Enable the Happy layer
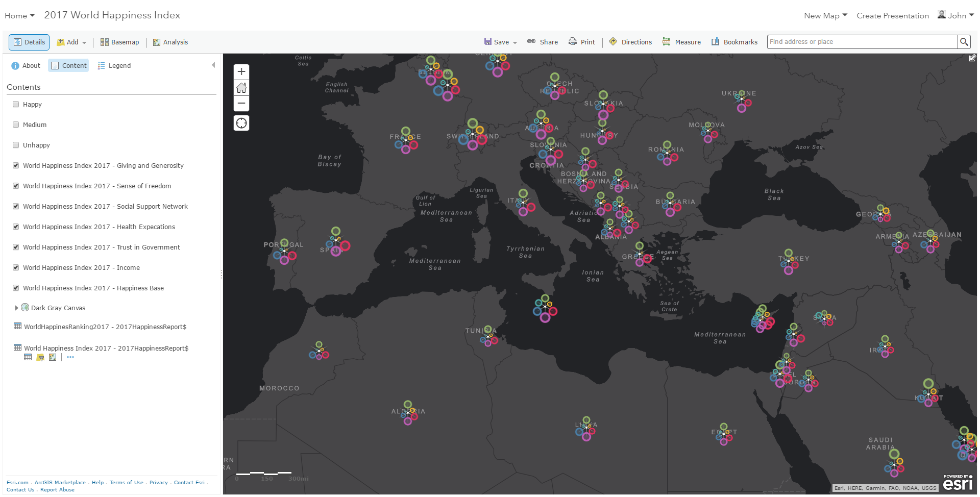The height and width of the screenshot is (497, 980). click(16, 104)
